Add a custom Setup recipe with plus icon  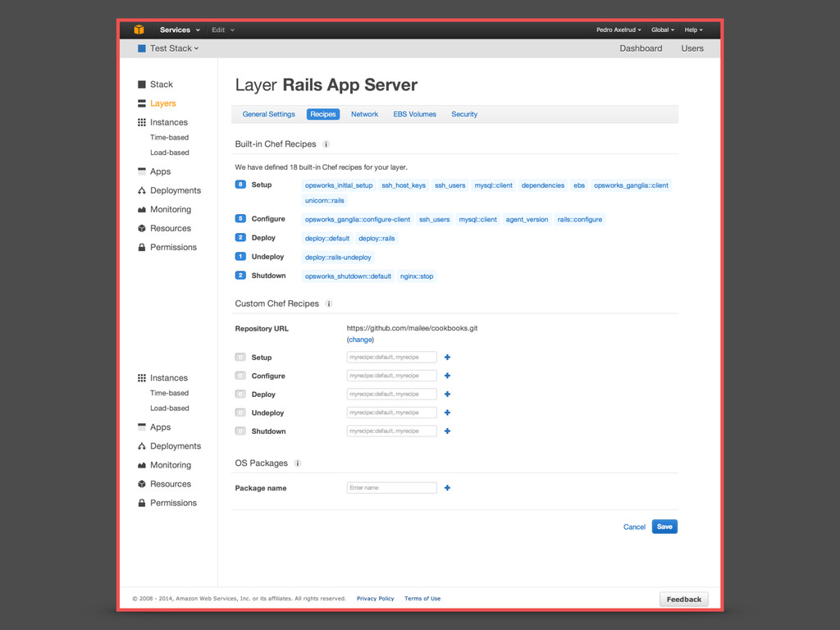447,358
